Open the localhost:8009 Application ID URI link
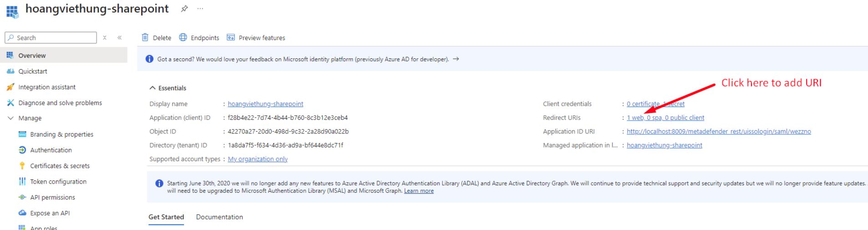Image resolution: width=868 pixels, height=230 pixels. tap(719, 132)
